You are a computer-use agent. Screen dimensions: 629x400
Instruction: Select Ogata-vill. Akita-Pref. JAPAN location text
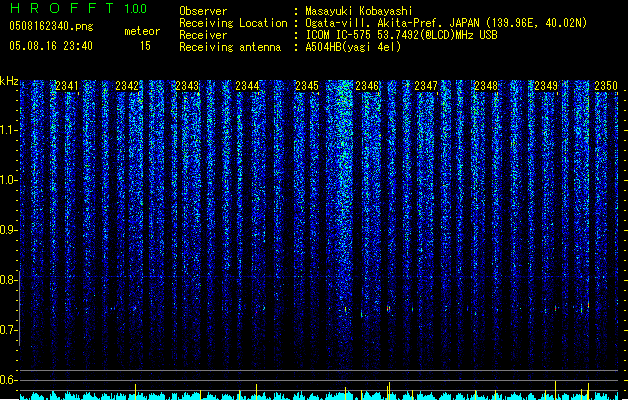pyautogui.click(x=446, y=23)
